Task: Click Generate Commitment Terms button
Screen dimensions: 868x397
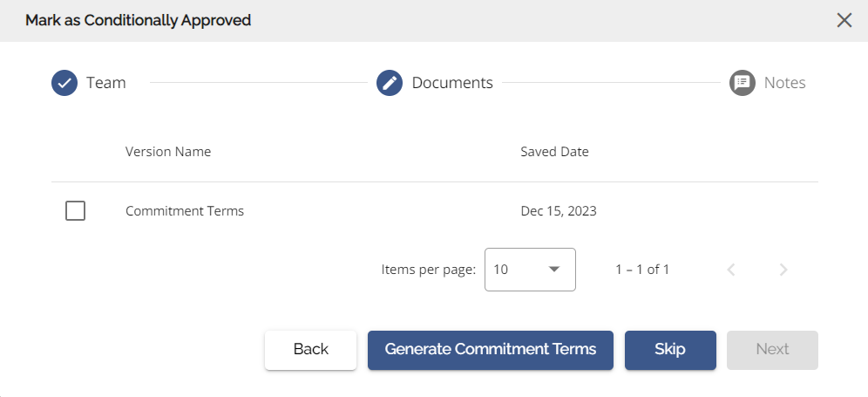Action: pyautogui.click(x=491, y=350)
